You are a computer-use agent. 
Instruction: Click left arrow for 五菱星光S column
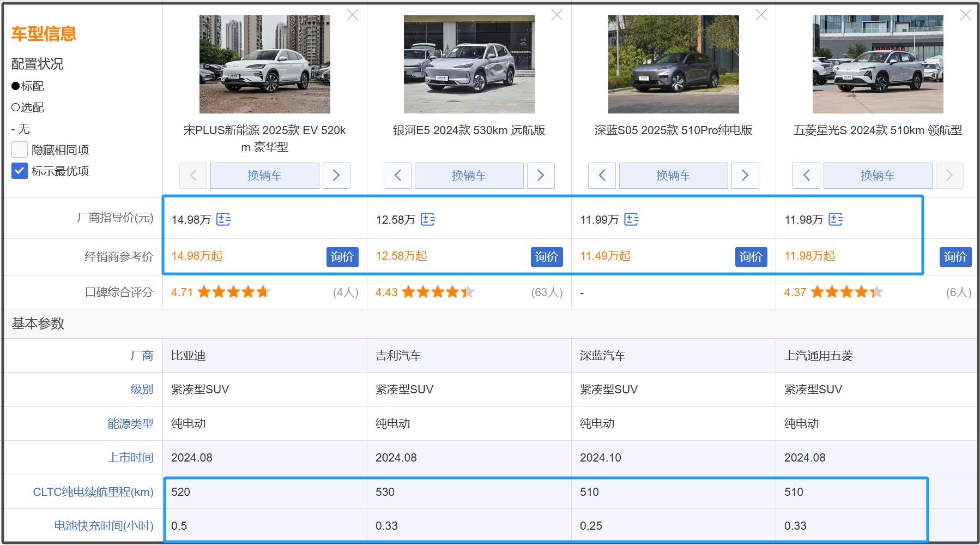pos(806,176)
